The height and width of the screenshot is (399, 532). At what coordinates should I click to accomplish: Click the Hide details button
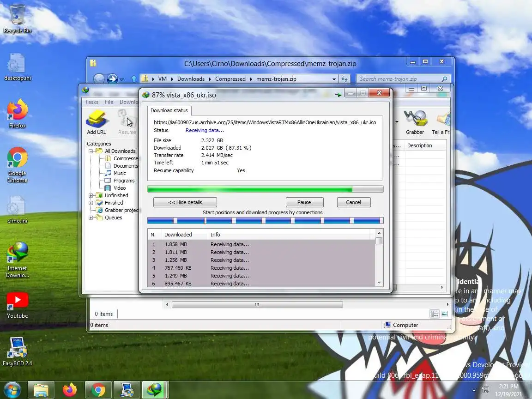point(185,202)
